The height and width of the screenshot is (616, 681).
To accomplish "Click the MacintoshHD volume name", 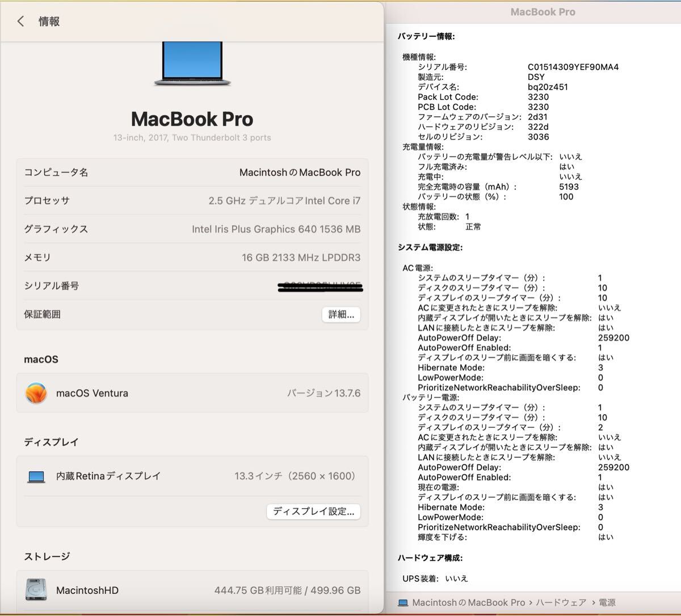I will [x=87, y=590].
